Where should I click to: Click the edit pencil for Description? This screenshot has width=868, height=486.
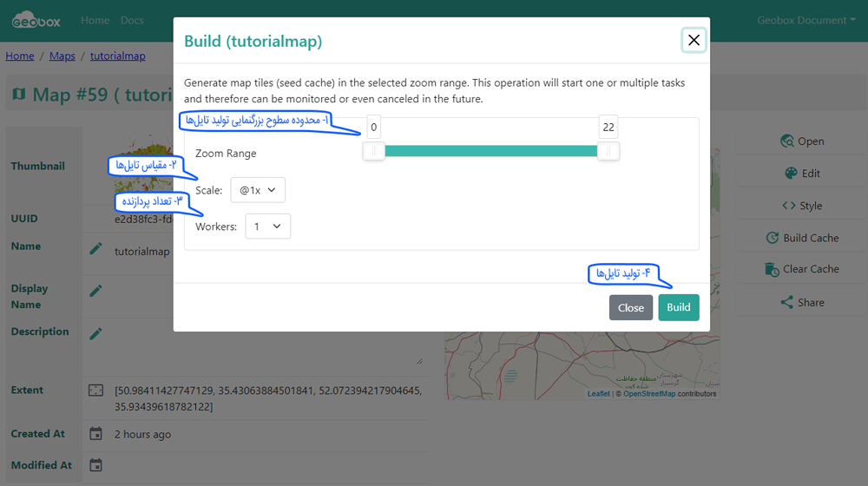click(x=95, y=334)
